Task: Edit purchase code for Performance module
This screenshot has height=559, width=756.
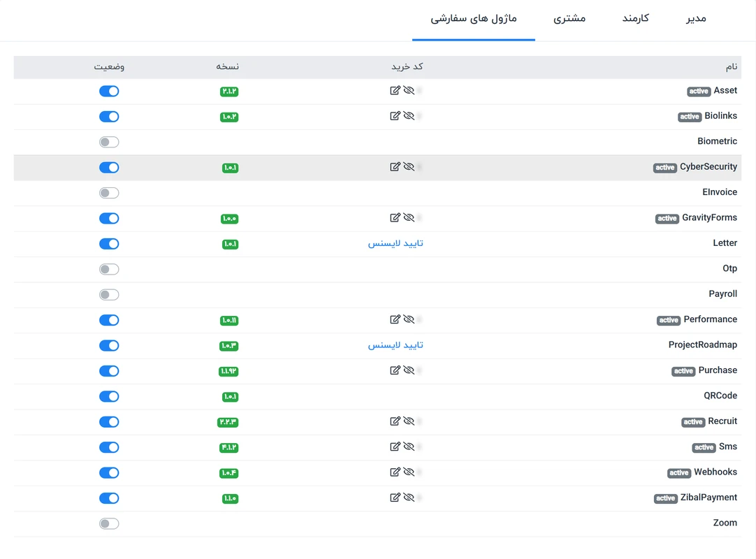Action: pyautogui.click(x=395, y=319)
